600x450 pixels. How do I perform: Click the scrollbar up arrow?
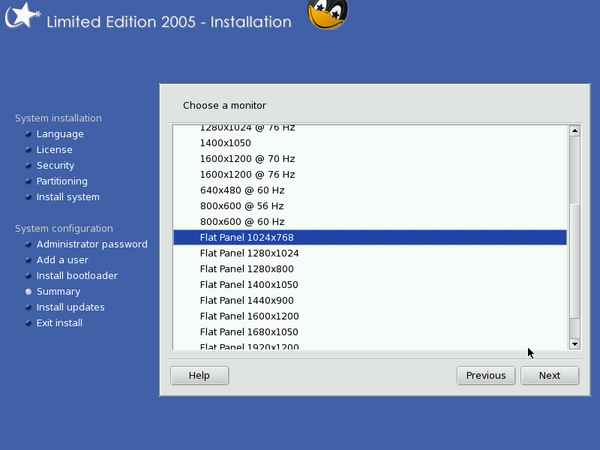[x=574, y=131]
